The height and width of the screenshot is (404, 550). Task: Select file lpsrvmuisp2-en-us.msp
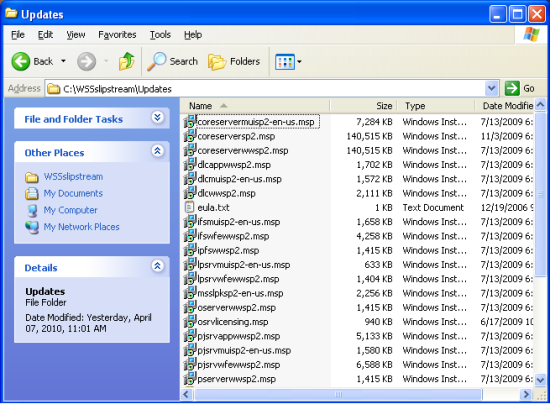click(x=243, y=265)
